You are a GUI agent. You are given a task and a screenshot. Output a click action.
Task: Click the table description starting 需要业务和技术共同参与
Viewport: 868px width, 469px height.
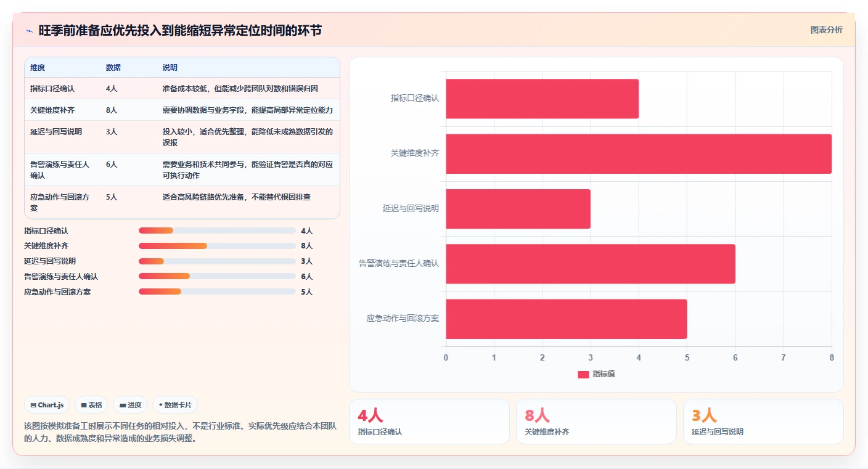tap(248, 170)
